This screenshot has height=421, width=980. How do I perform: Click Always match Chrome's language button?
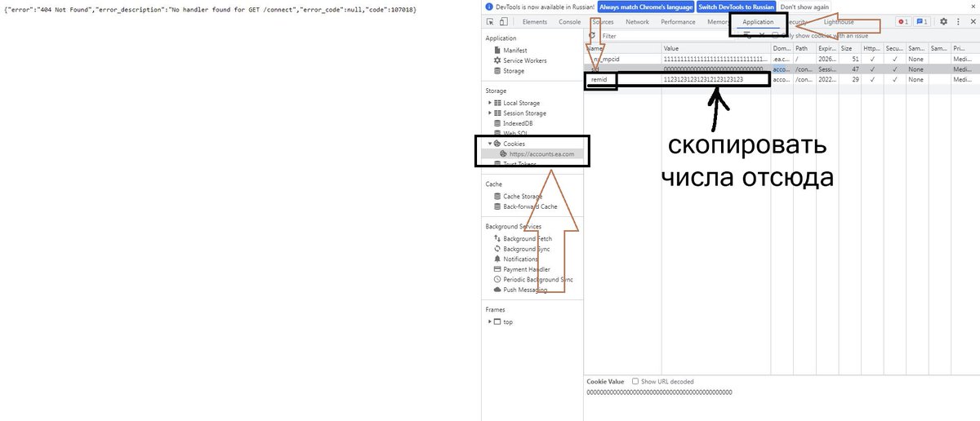point(645,7)
